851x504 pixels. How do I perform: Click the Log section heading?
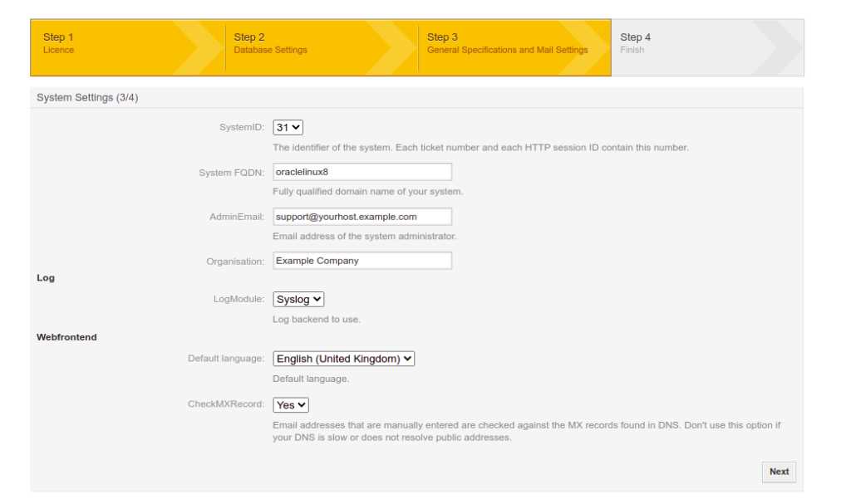coord(46,278)
